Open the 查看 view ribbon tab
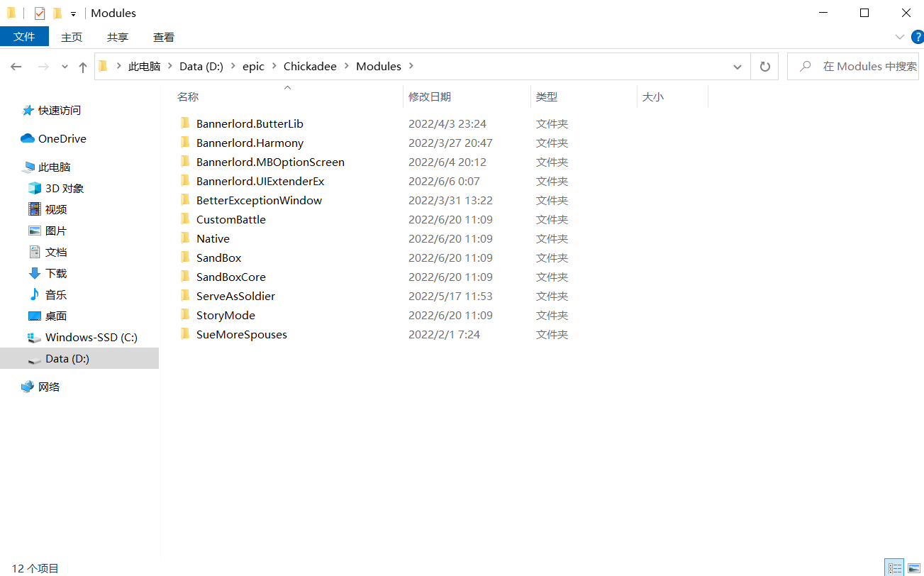This screenshot has width=924, height=576. 164,37
